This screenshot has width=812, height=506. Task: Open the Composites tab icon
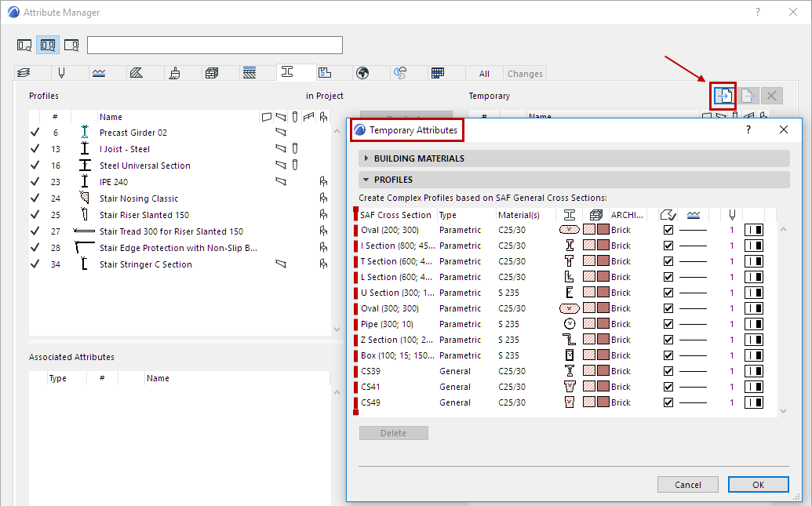pos(249,73)
